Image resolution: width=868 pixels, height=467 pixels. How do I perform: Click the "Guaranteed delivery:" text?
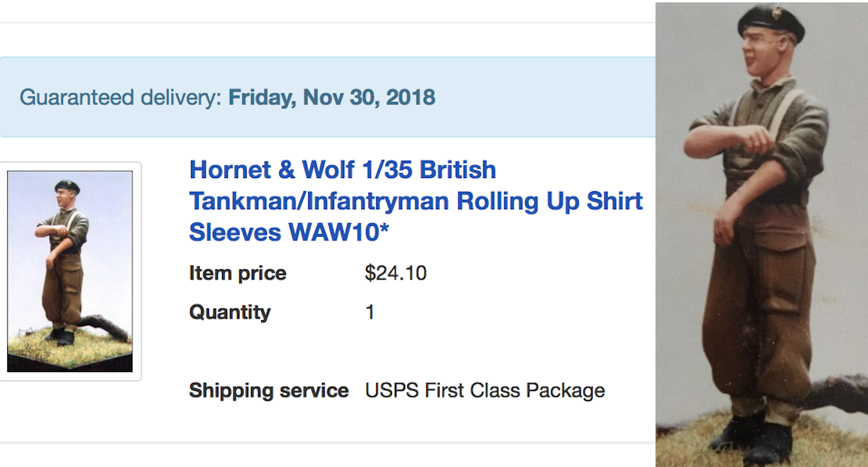click(x=120, y=97)
